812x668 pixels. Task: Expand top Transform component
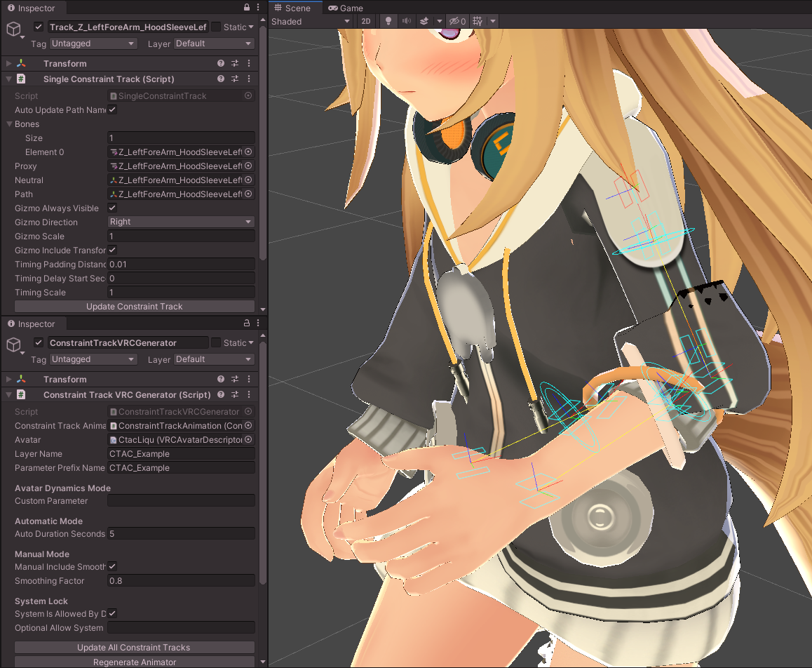[x=8, y=63]
